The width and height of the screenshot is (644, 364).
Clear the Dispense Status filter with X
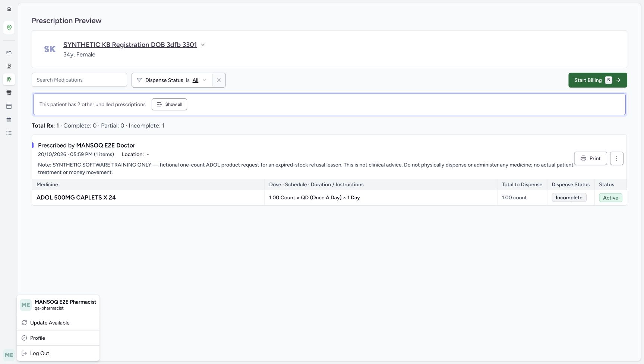click(x=219, y=80)
